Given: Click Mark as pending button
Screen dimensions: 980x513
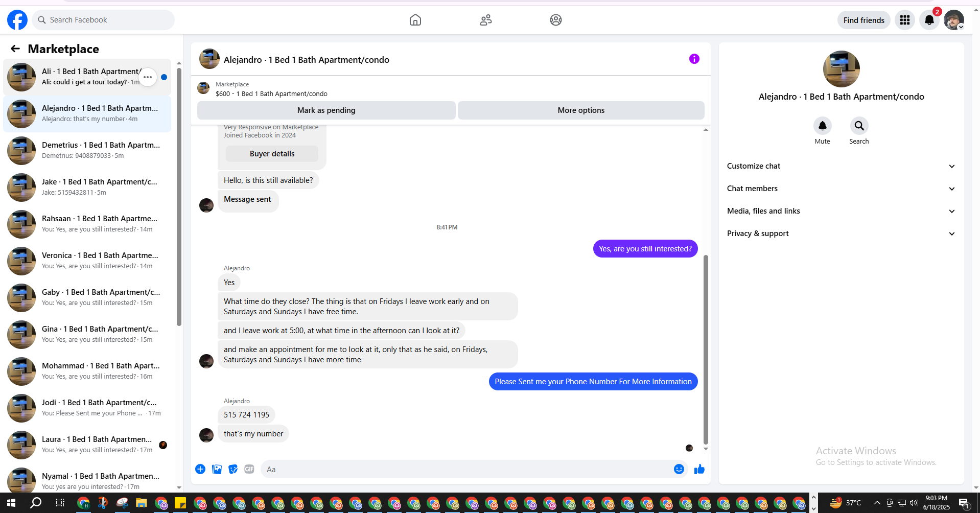Looking at the screenshot, I should tap(326, 110).
